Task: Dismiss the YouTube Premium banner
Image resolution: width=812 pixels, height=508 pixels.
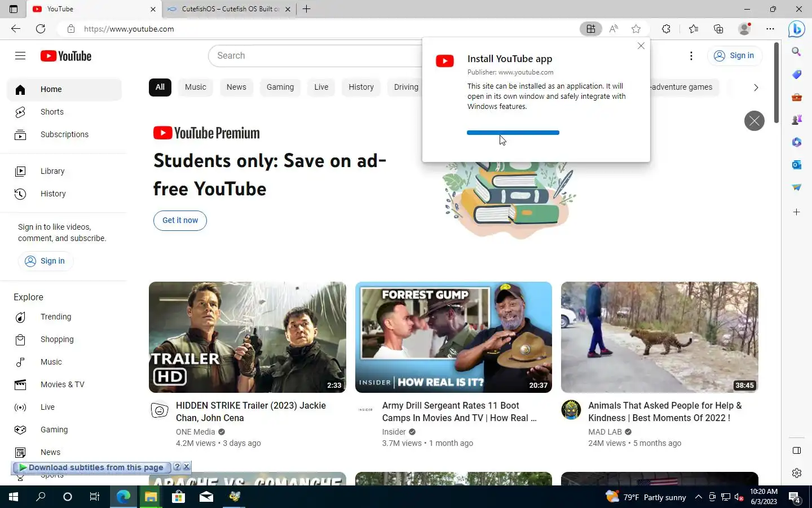Action: click(x=754, y=121)
